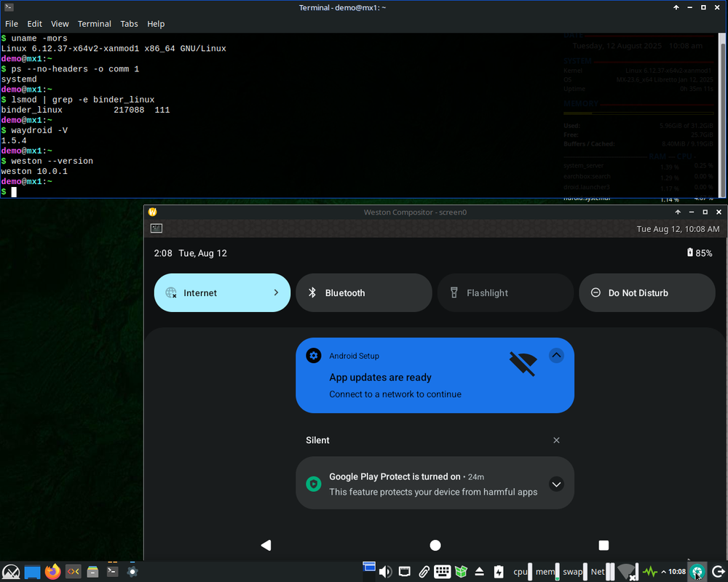Click the teal icon at cursor in tray
This screenshot has height=582, width=728.
pyautogui.click(x=697, y=572)
